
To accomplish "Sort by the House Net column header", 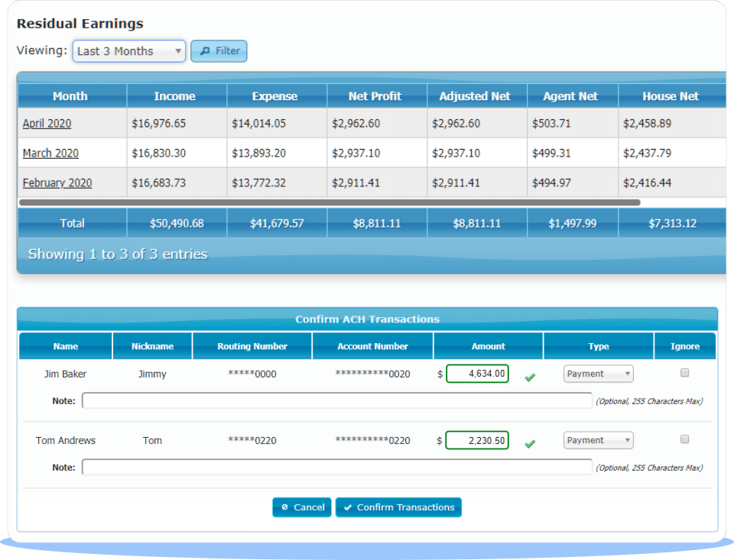I will tap(672, 96).
